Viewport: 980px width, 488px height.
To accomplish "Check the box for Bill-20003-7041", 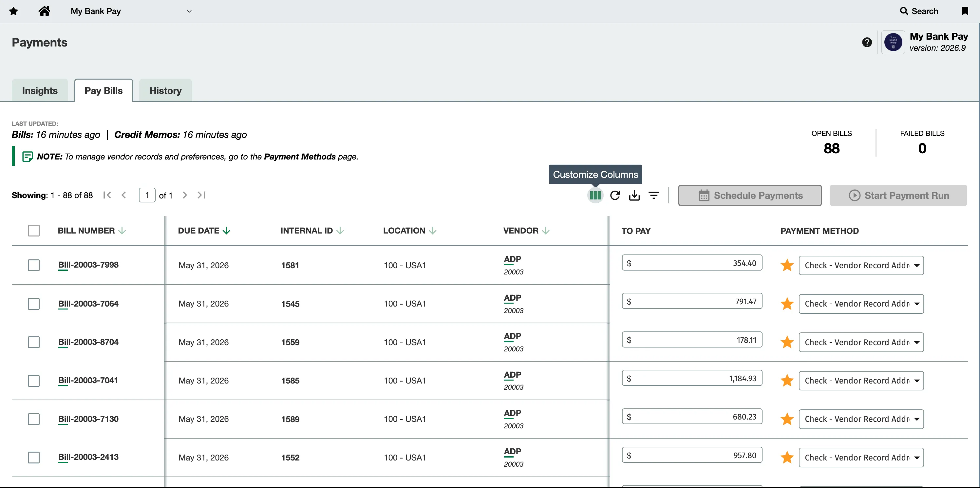I will (33, 380).
